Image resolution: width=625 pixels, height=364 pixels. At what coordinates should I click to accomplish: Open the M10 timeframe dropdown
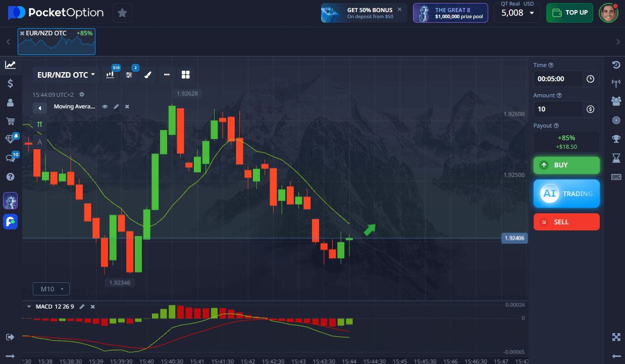click(51, 289)
